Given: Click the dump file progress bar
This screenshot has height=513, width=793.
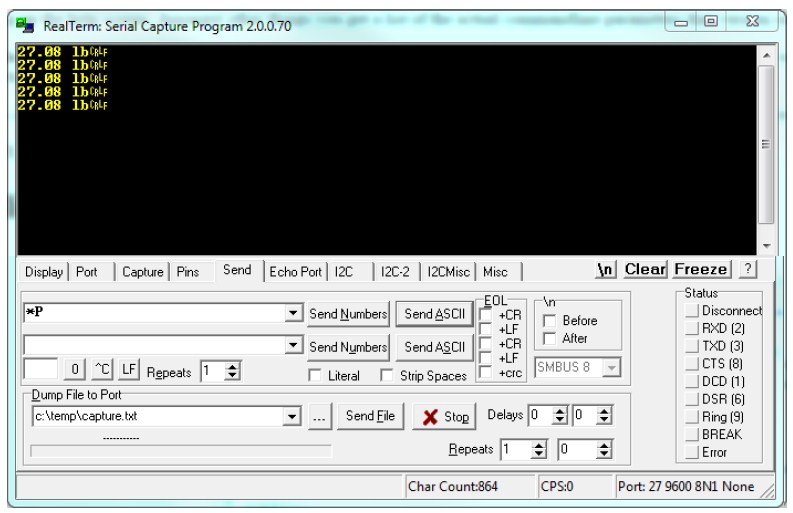Looking at the screenshot, I should (x=181, y=450).
